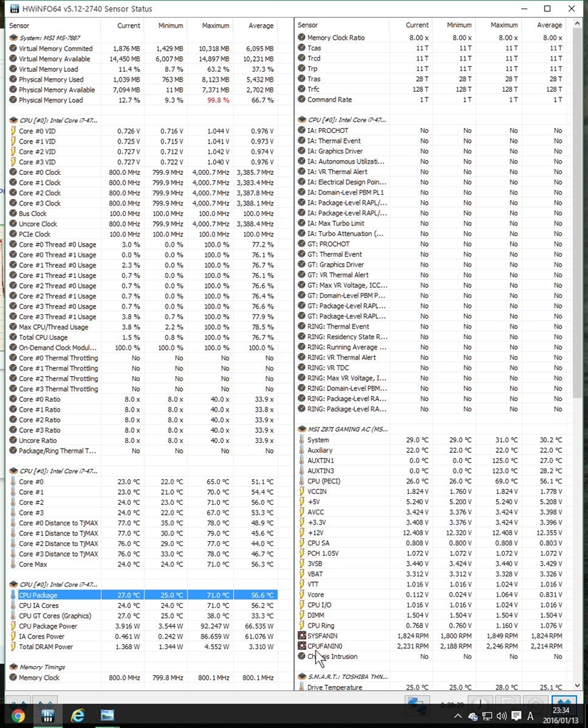Image resolution: width=588 pixels, height=728 pixels.
Task: Click the bolt icon beside CPU Package Power
Action: [14, 626]
